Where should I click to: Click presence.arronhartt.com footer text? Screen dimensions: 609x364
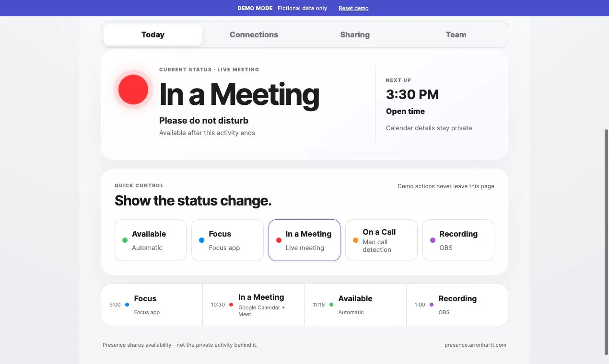(475, 345)
